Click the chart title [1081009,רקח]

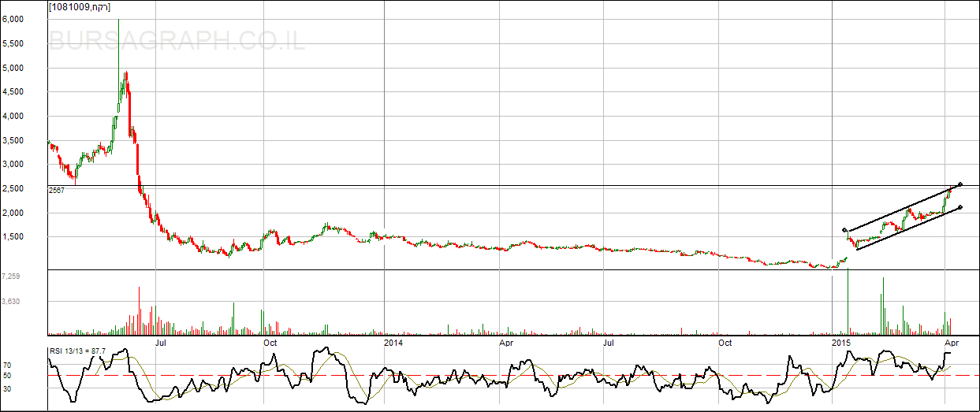click(x=79, y=7)
